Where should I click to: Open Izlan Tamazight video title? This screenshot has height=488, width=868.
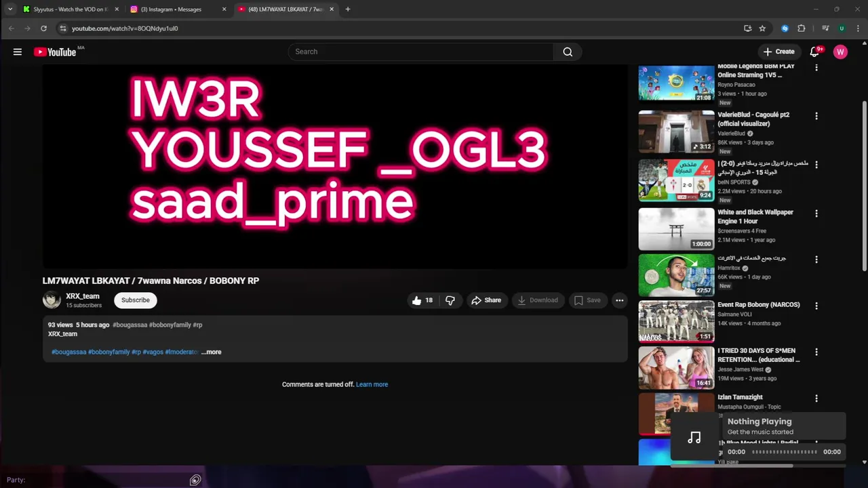740,397
